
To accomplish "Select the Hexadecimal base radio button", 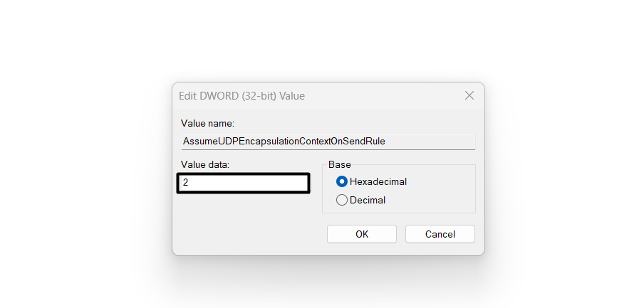I will coord(342,181).
